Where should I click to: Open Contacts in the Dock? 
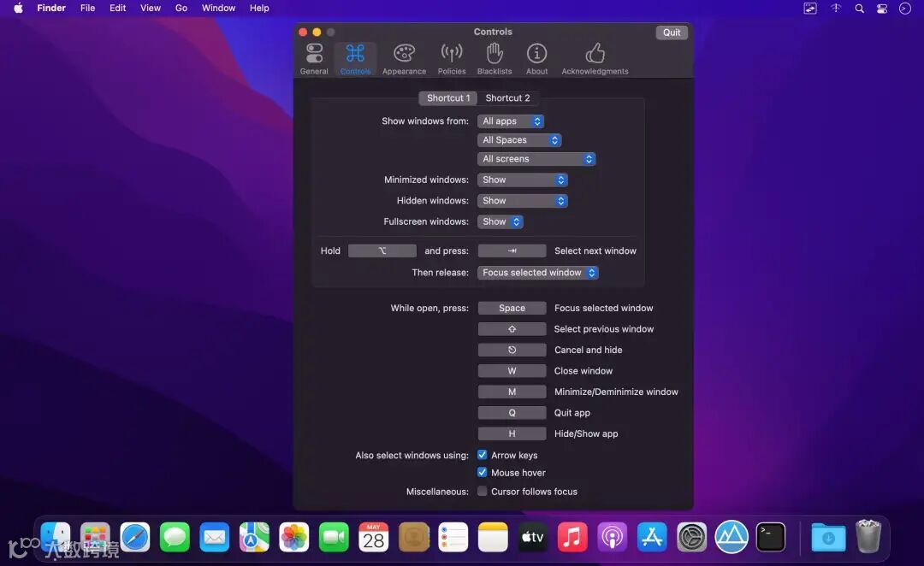click(x=414, y=537)
